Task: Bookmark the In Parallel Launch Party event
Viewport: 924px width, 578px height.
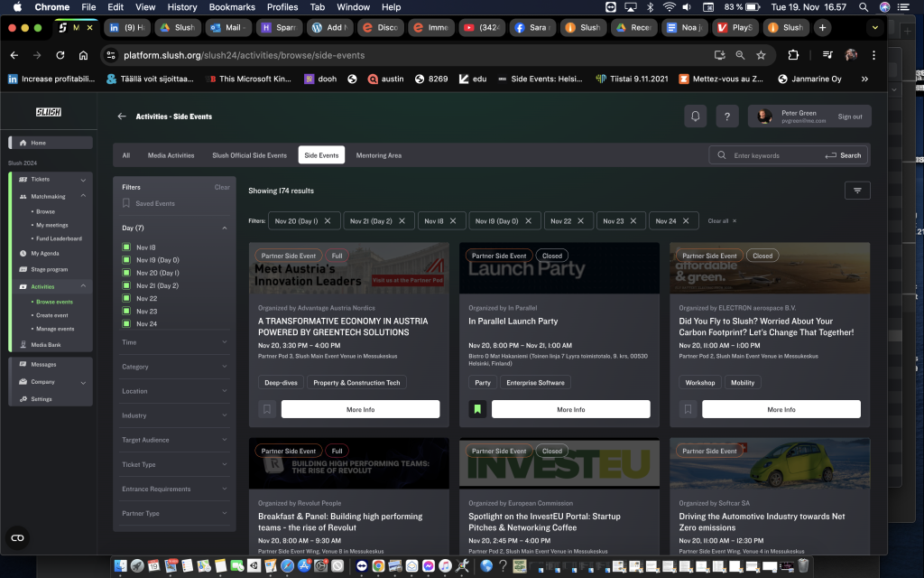Action: point(477,409)
